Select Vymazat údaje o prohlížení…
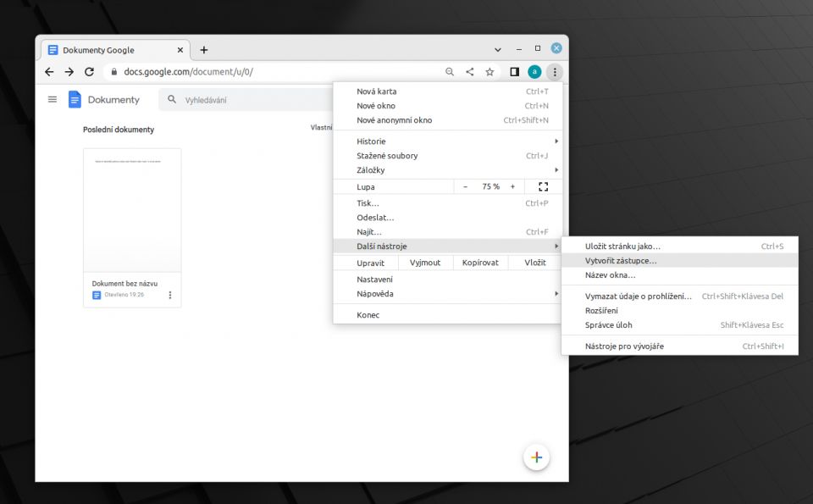The width and height of the screenshot is (813, 504). (x=680, y=296)
